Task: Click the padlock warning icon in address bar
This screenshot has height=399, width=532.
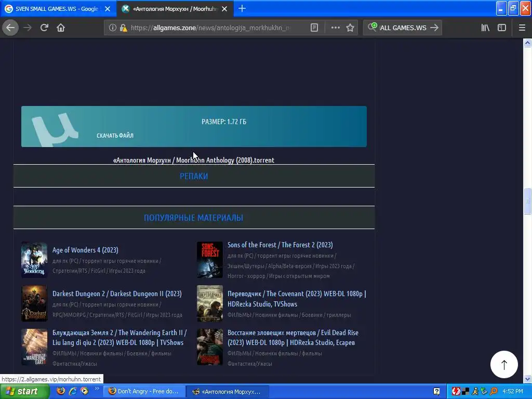Action: point(124,28)
